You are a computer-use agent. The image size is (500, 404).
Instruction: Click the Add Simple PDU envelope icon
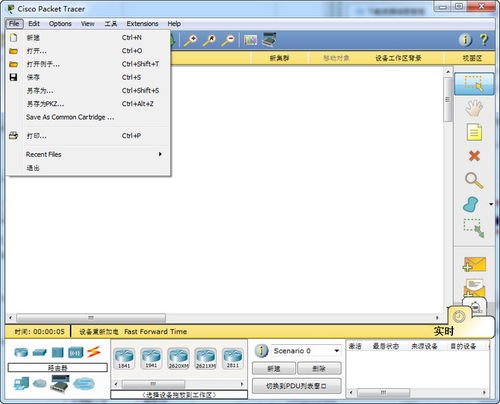(x=474, y=264)
